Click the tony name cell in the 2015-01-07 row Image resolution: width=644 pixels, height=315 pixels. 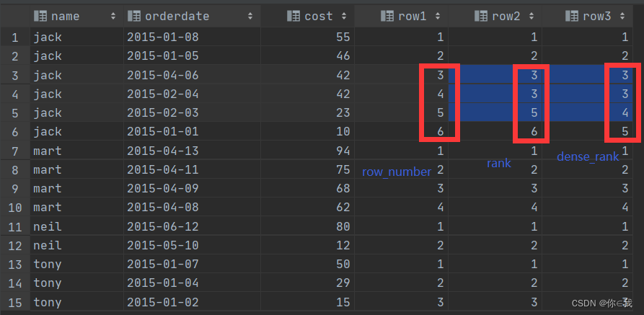[x=76, y=264]
